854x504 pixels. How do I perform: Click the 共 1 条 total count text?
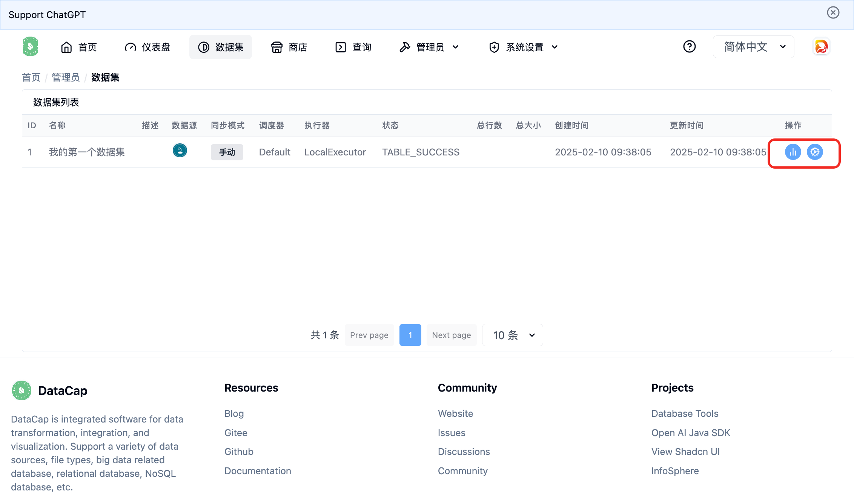(x=325, y=335)
